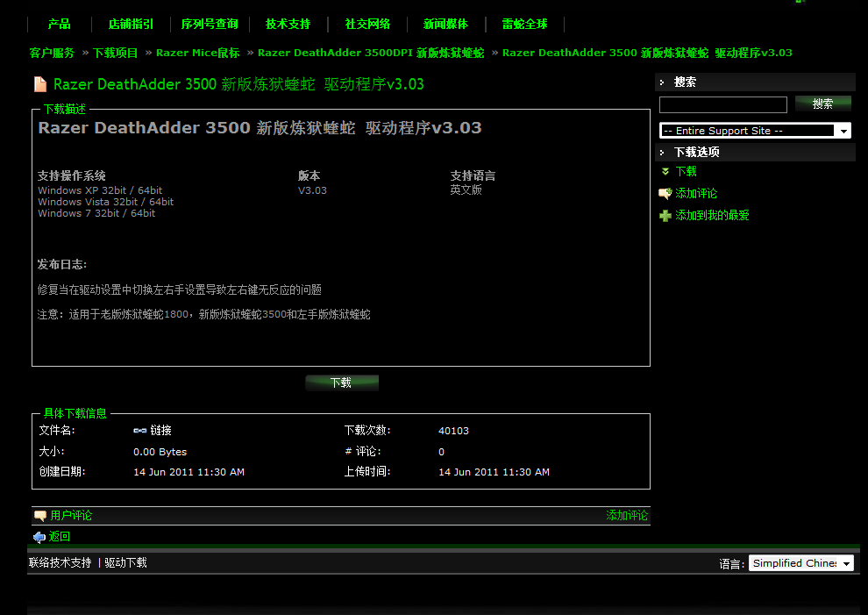
Task: Click the Windows 7 32bit / 64bit line
Action: (96, 213)
